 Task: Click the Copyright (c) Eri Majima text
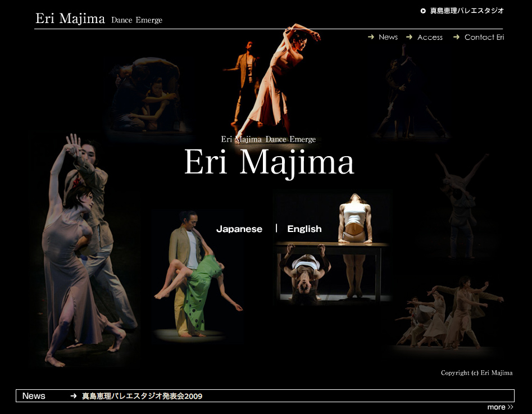pyautogui.click(x=477, y=372)
